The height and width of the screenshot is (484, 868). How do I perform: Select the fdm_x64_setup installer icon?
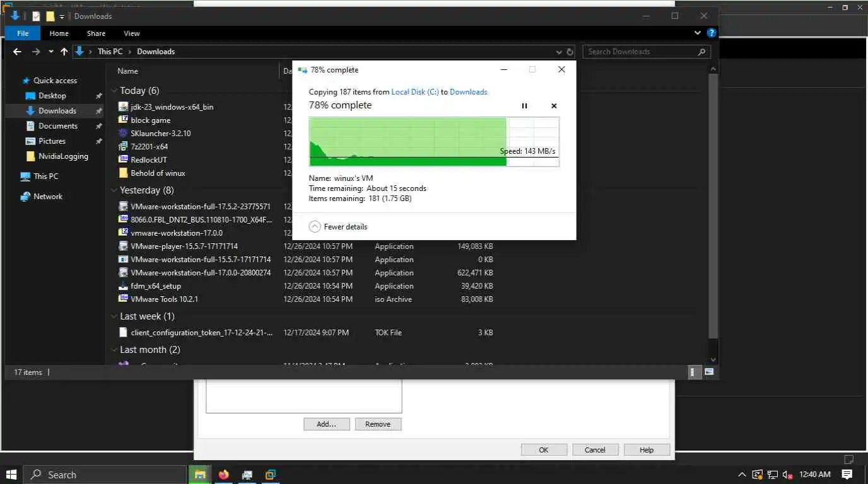pos(124,285)
